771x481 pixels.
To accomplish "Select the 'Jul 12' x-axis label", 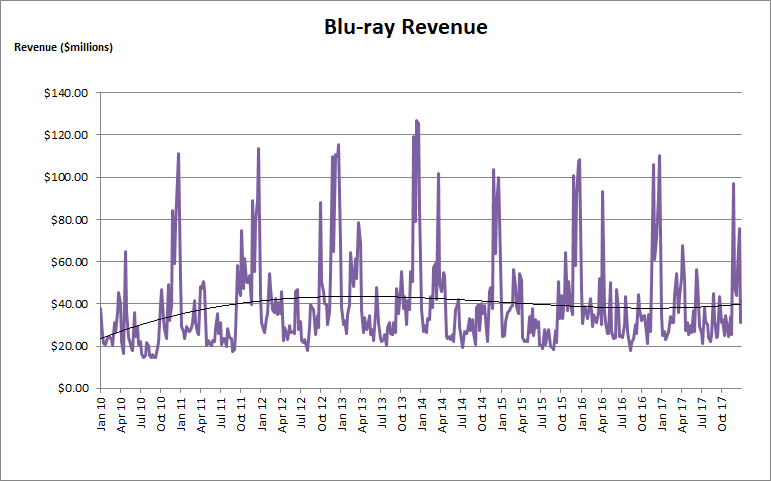I will tap(302, 415).
